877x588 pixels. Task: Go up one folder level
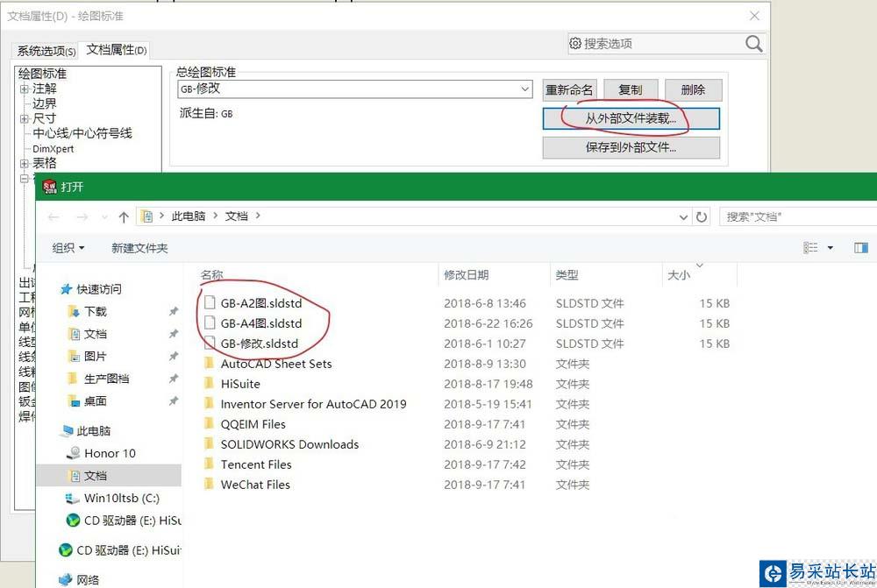pos(124,216)
